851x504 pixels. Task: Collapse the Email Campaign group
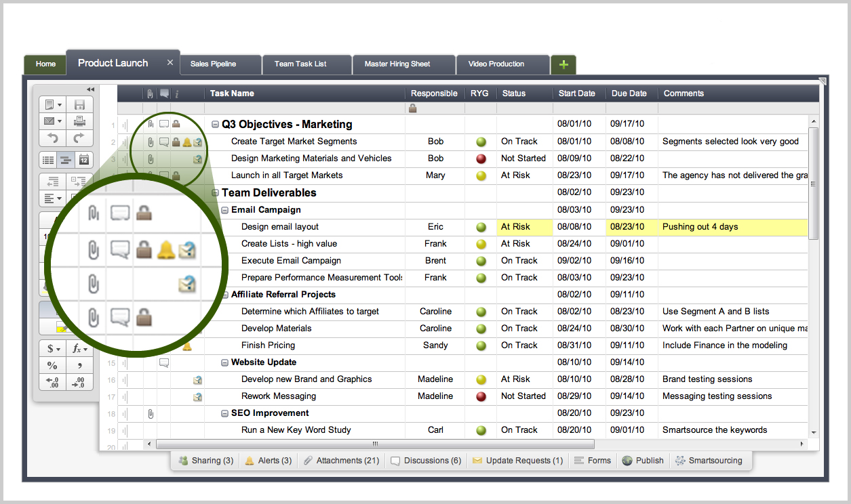pyautogui.click(x=224, y=210)
